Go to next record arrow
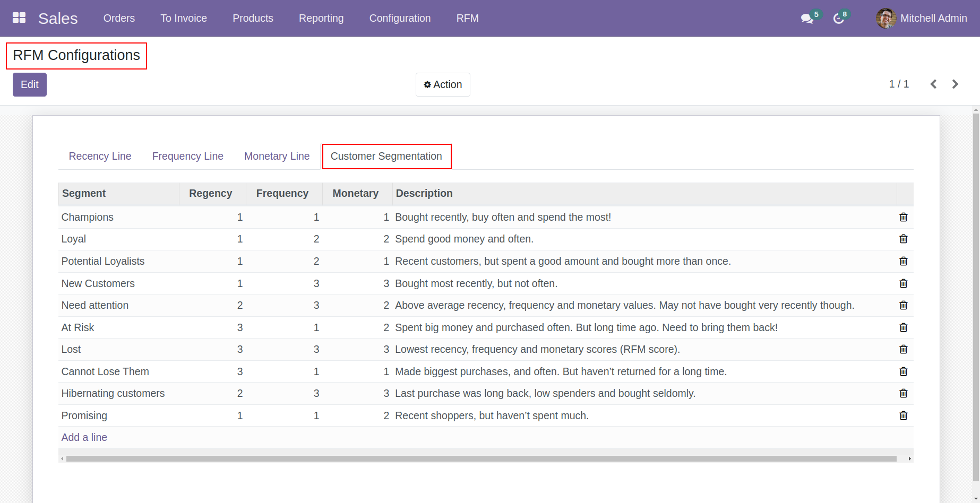 [x=955, y=84]
